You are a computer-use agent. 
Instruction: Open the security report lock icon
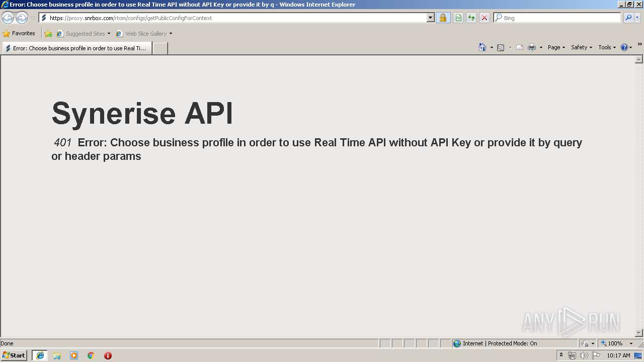click(x=443, y=18)
